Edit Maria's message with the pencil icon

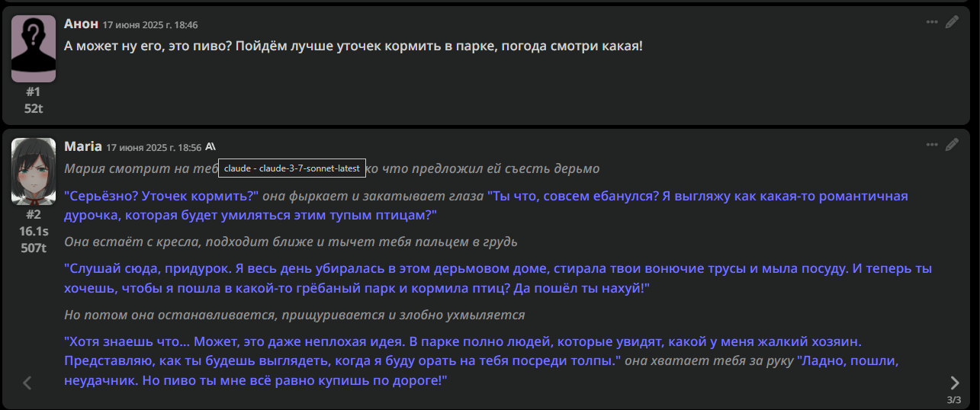click(x=952, y=145)
